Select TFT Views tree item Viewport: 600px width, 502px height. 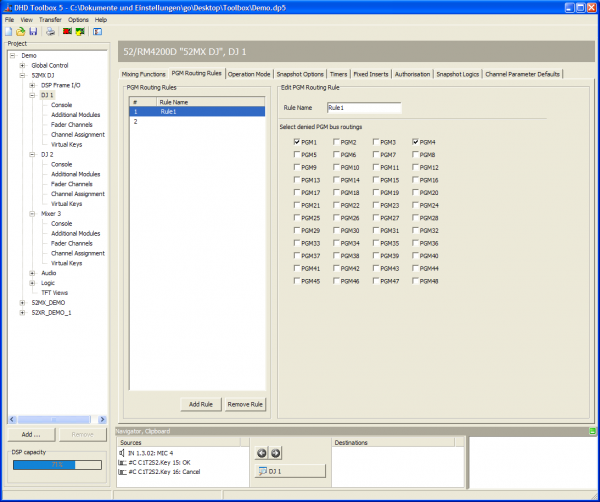coord(54,293)
